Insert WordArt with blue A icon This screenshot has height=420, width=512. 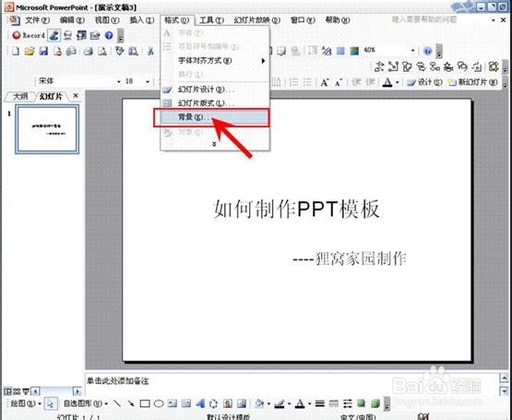click(x=200, y=403)
